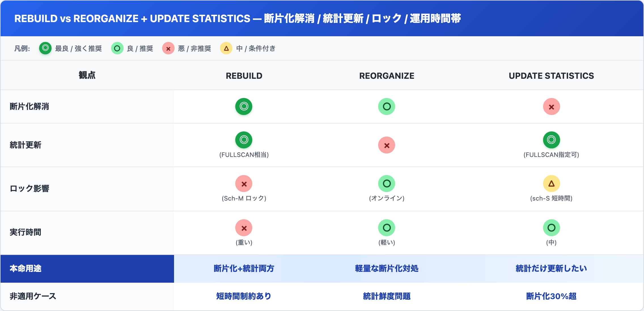
Task: Click the (軽い) note under REORGANIZE
Action: coord(387,242)
